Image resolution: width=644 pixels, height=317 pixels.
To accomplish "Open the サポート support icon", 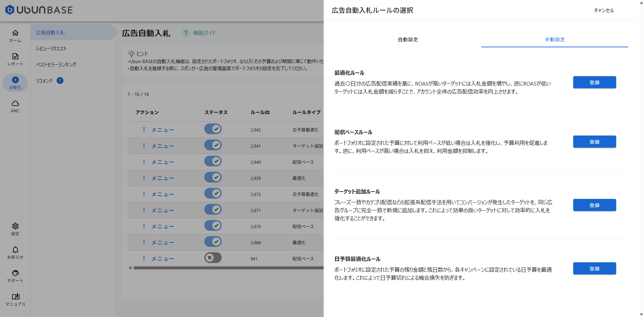I will coord(15,273).
